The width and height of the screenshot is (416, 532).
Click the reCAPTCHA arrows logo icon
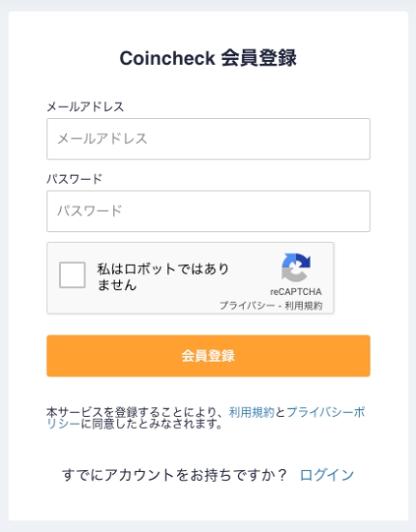pos(296,267)
